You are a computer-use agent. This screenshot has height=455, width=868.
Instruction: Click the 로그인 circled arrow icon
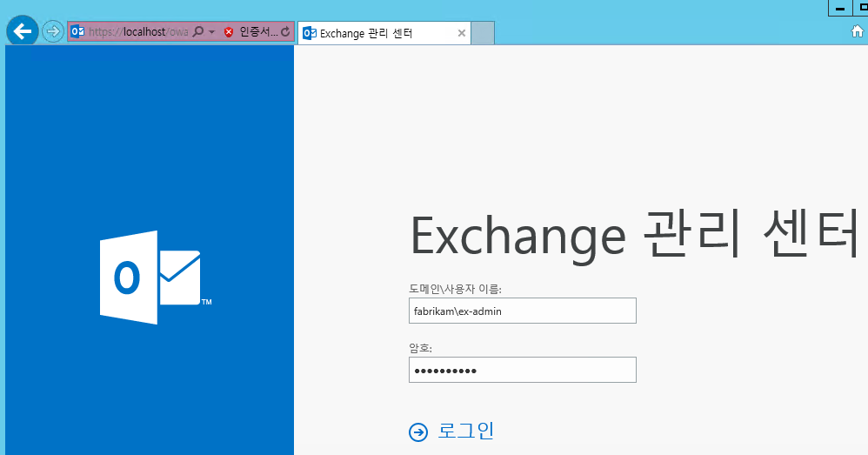pyautogui.click(x=418, y=432)
